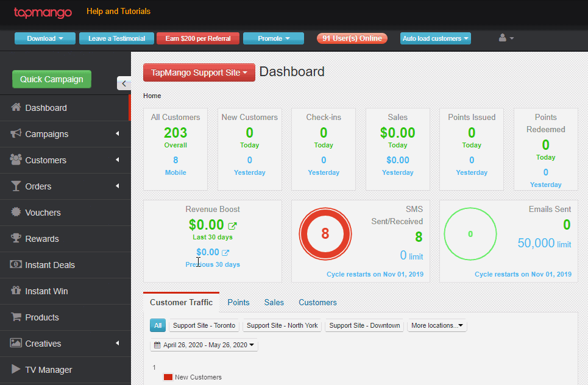Screen dimensions: 588x385
Task: Enable the Support Site - Toronto filter
Action: click(204, 325)
